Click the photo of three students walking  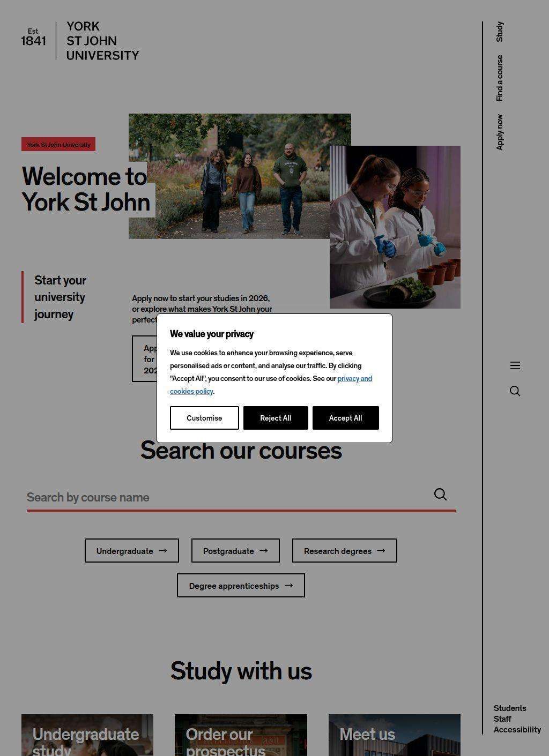point(240,176)
